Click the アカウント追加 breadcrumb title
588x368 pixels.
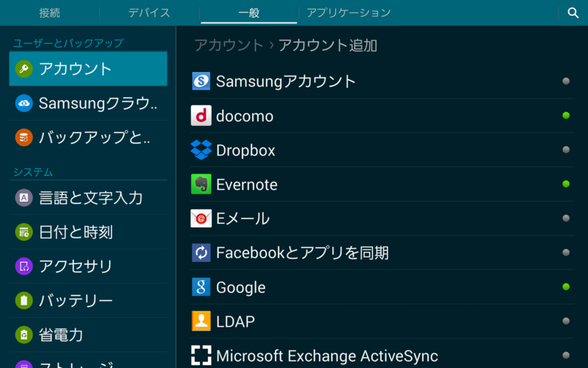pyautogui.click(x=328, y=45)
